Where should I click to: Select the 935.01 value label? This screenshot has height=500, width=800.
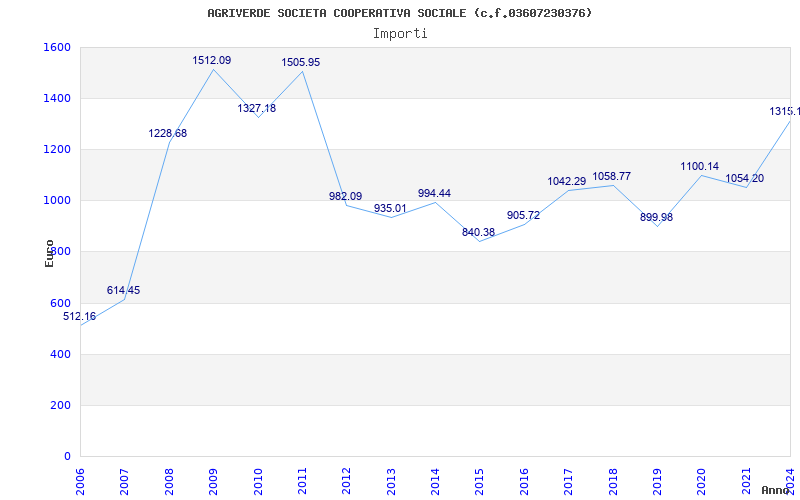[390, 208]
